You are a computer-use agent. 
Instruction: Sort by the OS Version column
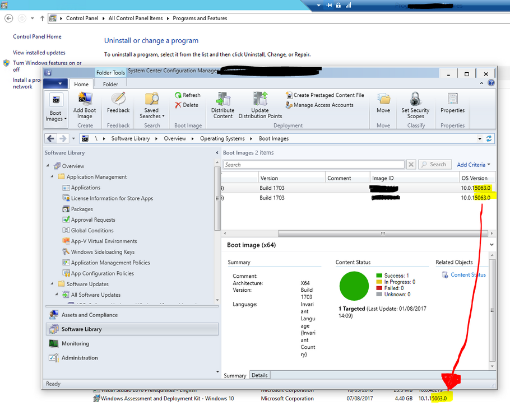pos(477,178)
